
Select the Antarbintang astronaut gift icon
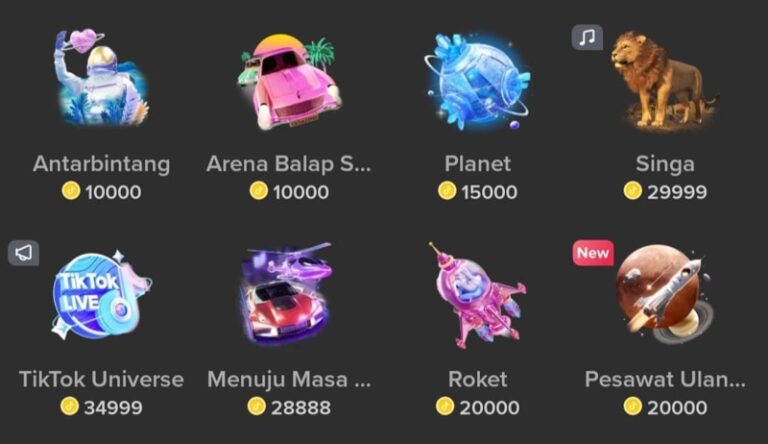101,78
